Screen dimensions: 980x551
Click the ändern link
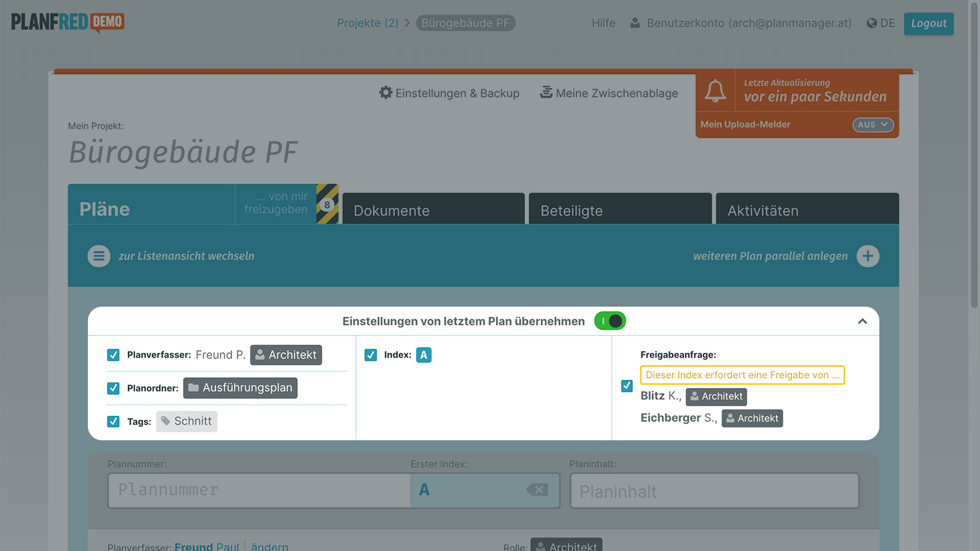click(270, 546)
